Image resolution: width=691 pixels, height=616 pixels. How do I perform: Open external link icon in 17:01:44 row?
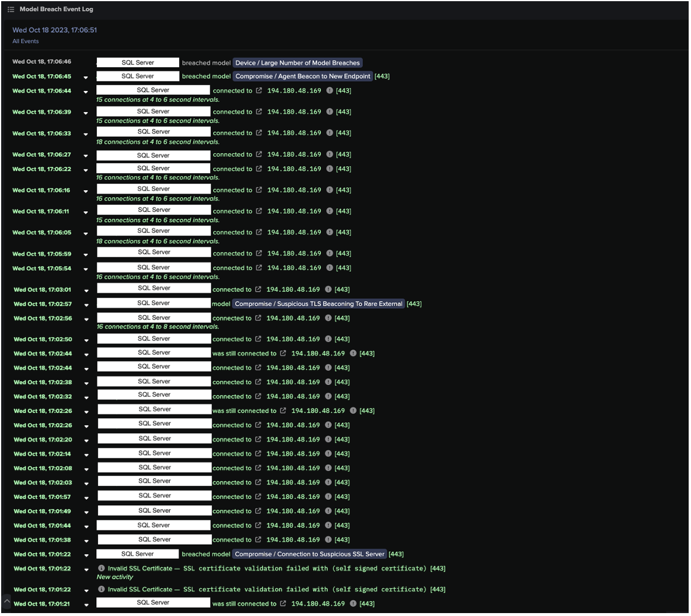258,526
